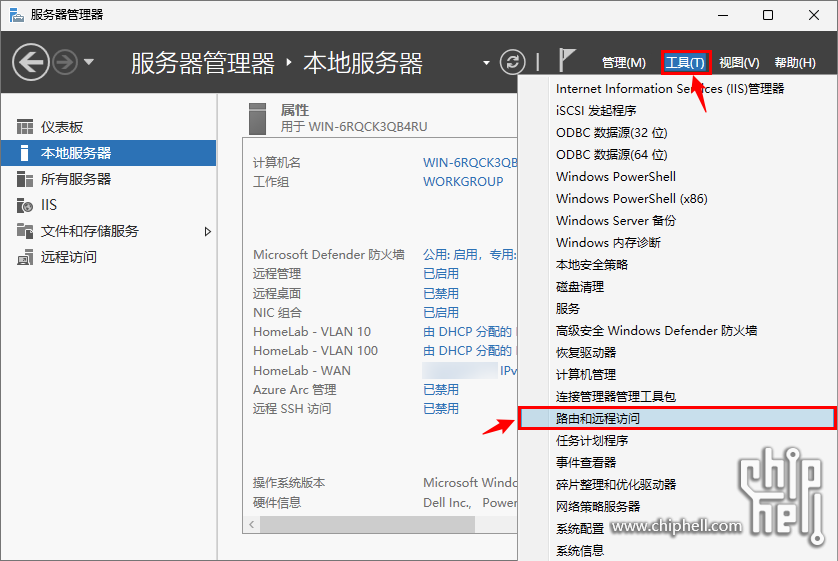The height and width of the screenshot is (561, 838).
Task: Open the 工具(T) menu
Action: pyautogui.click(x=686, y=63)
